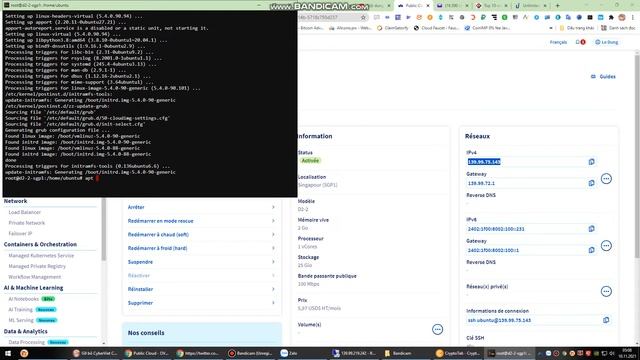640x360 pixels.
Task: Open Managed Kubernetes Service
Action: [41, 256]
